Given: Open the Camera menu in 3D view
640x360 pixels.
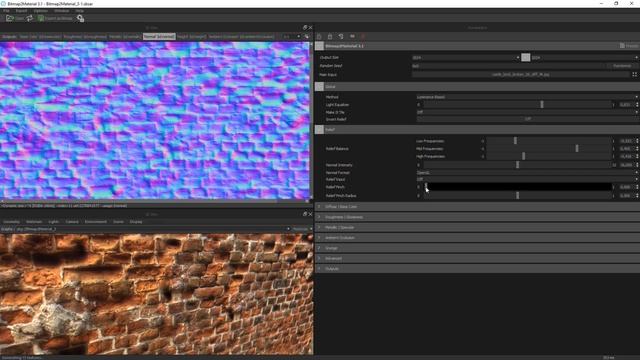Looking at the screenshot, I should pos(72,222).
